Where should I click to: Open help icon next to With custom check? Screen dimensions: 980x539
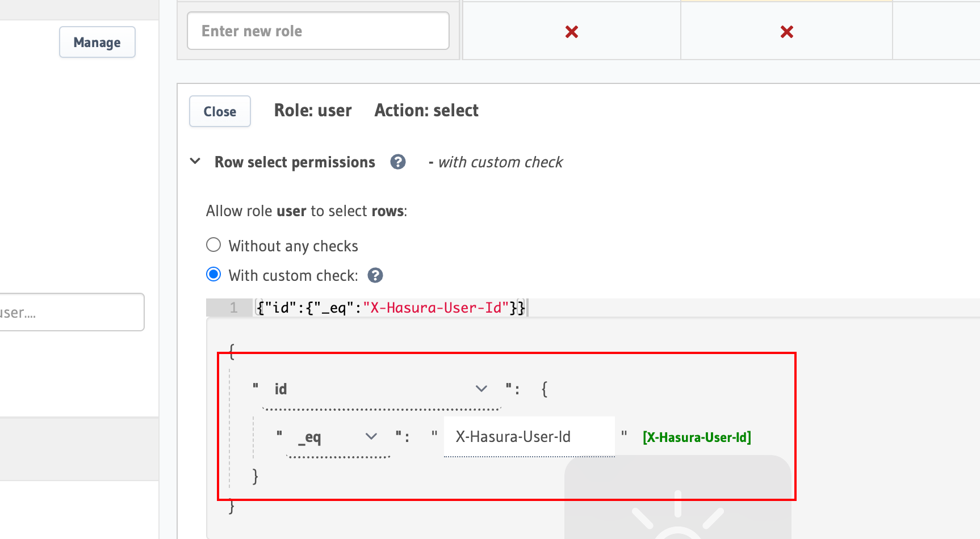[375, 276]
